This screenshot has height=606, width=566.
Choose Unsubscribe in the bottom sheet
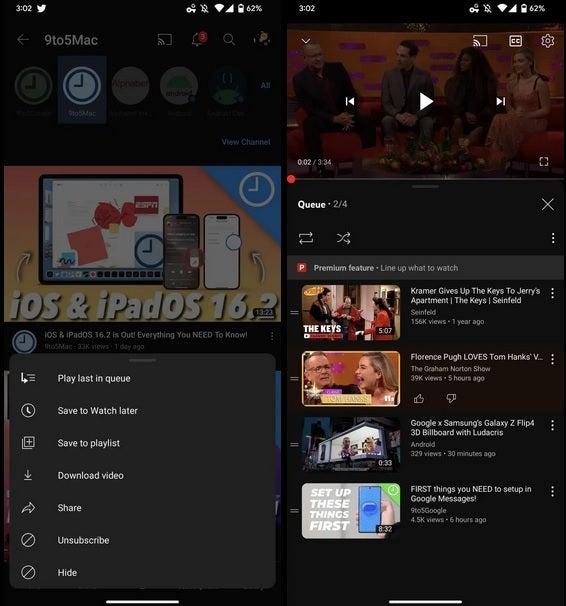point(143,540)
